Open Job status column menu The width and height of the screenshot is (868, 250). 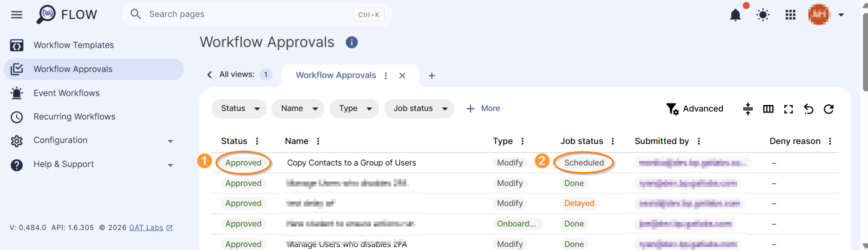click(x=613, y=141)
